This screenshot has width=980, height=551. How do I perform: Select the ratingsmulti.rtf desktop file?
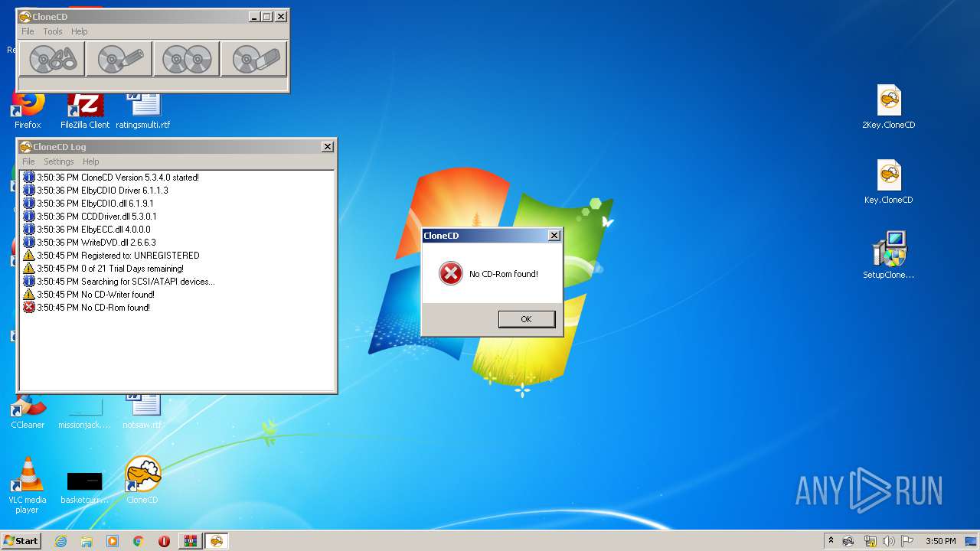(x=143, y=110)
